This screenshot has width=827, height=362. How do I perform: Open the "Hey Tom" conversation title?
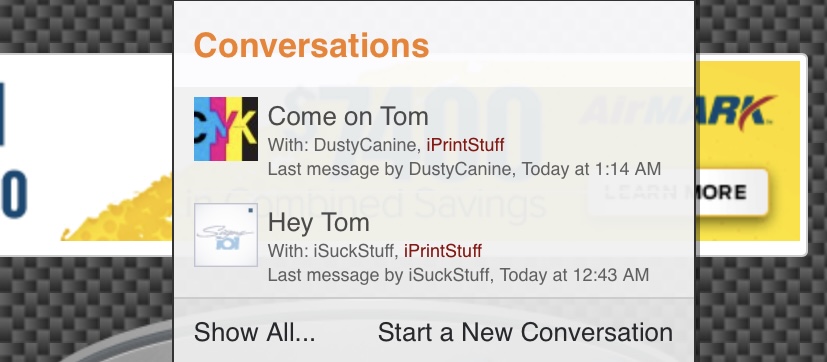pos(319,223)
